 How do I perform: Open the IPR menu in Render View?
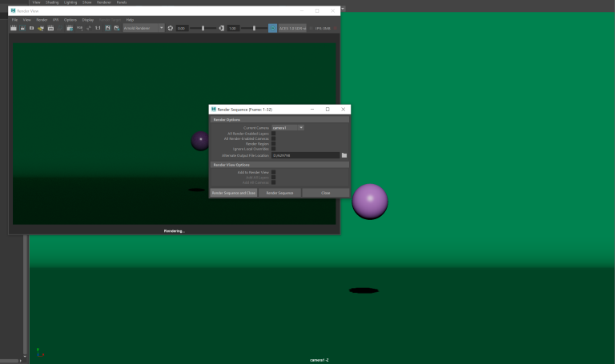[x=56, y=19]
